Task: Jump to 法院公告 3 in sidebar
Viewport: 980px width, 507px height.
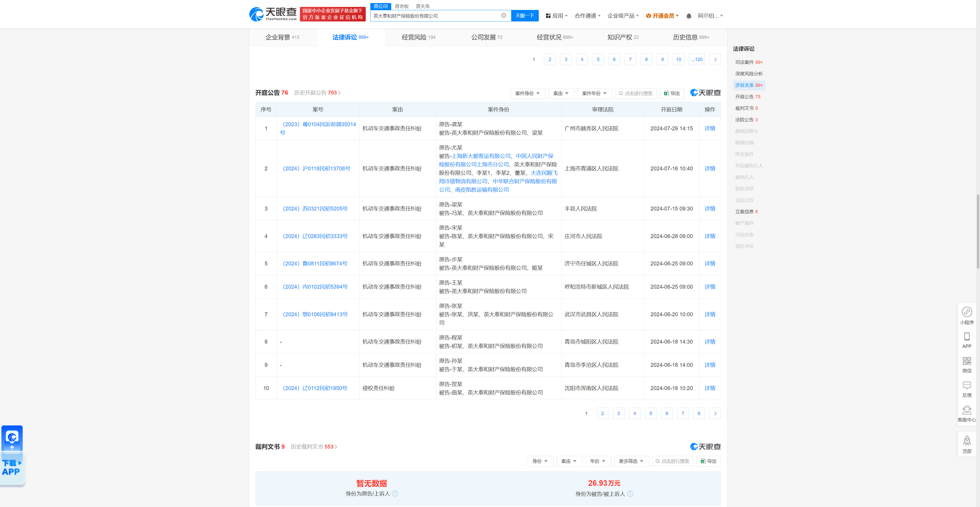Action: [746, 120]
